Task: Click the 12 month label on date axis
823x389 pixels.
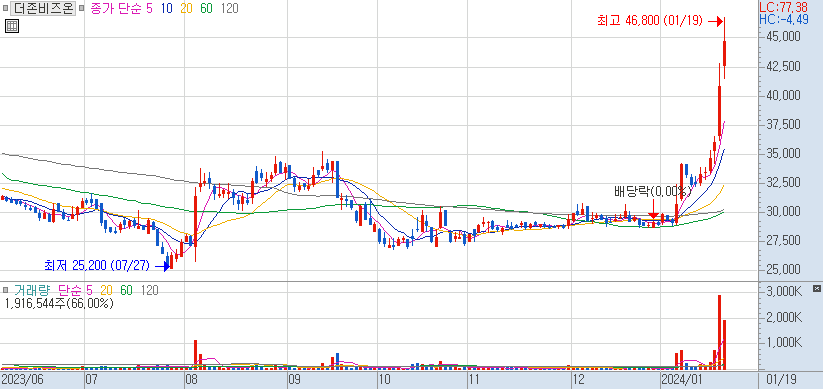Action: click(578, 380)
